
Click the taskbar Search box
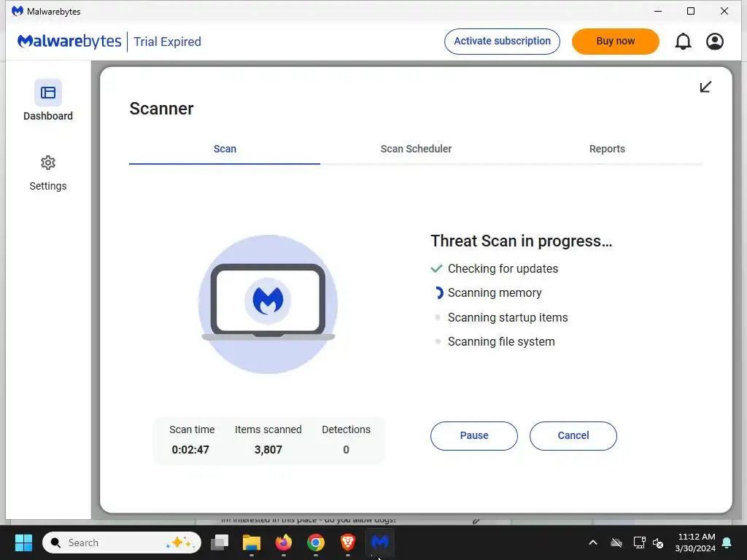tap(122, 542)
